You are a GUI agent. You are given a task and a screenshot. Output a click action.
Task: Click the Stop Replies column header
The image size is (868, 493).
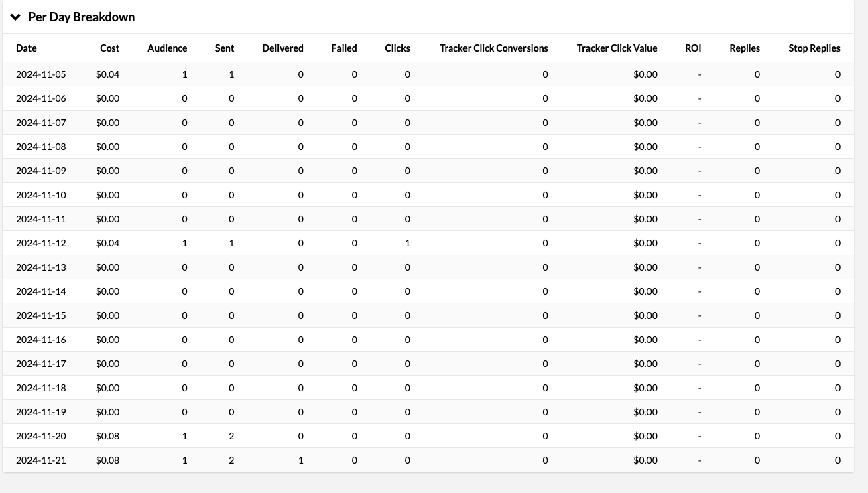(814, 48)
